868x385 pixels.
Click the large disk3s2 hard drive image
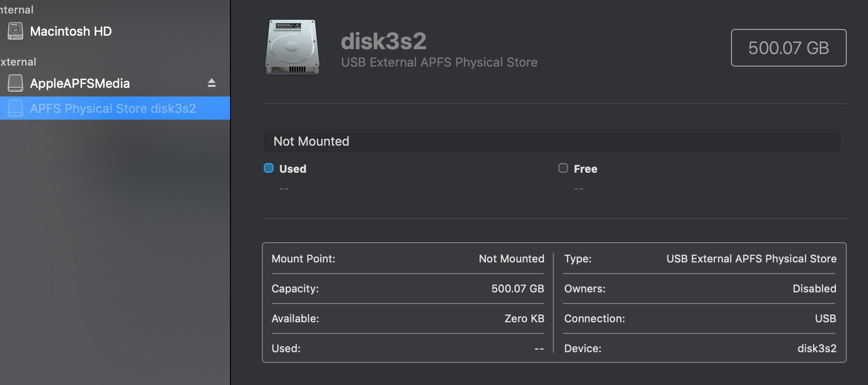point(292,47)
